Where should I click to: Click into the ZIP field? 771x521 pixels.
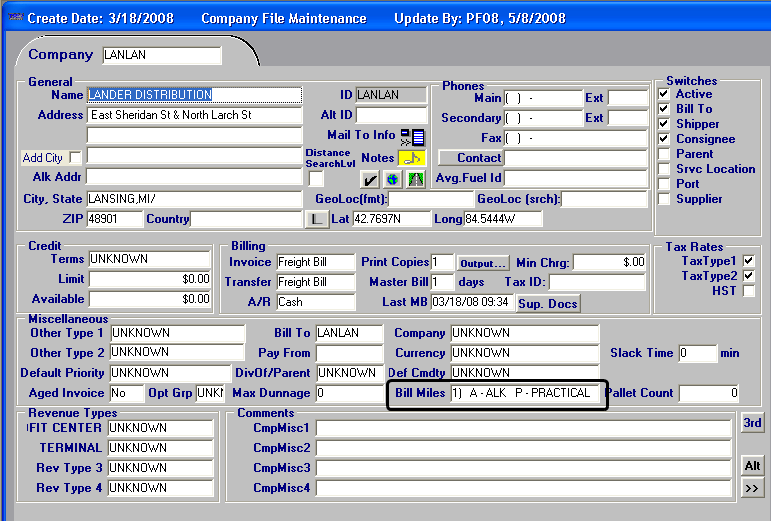(x=114, y=219)
